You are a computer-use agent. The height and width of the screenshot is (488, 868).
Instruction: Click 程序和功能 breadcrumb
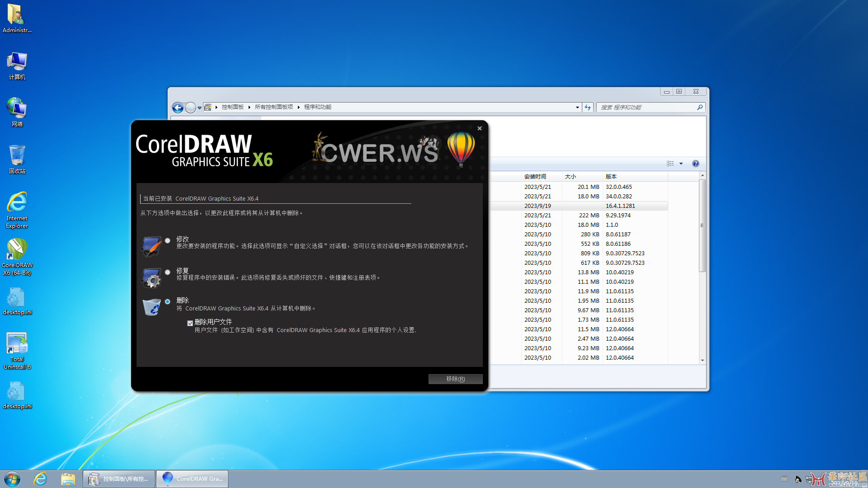[317, 107]
